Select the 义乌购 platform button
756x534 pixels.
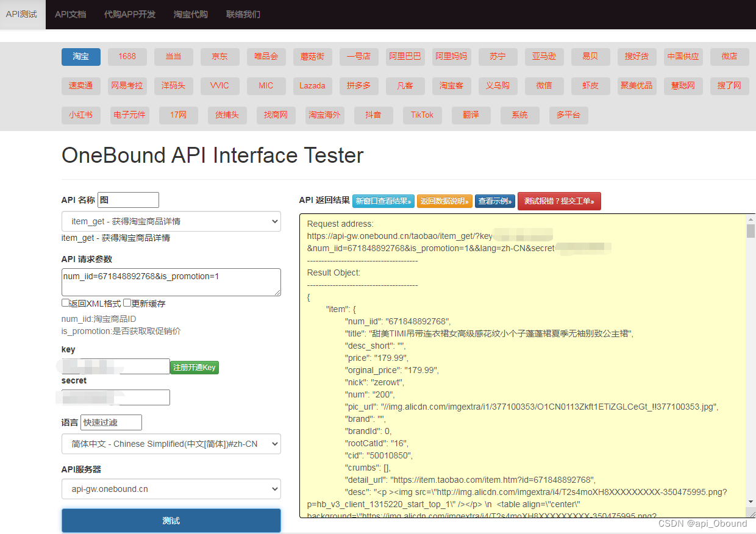pyautogui.click(x=498, y=86)
